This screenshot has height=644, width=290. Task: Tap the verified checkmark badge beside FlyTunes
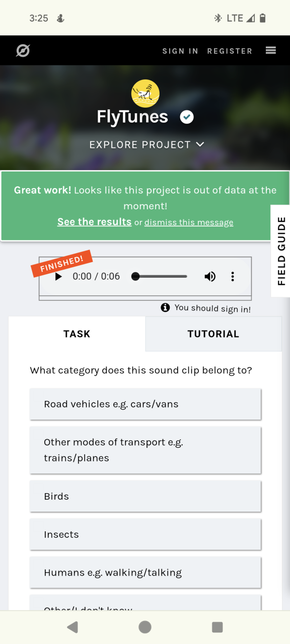[x=187, y=117]
